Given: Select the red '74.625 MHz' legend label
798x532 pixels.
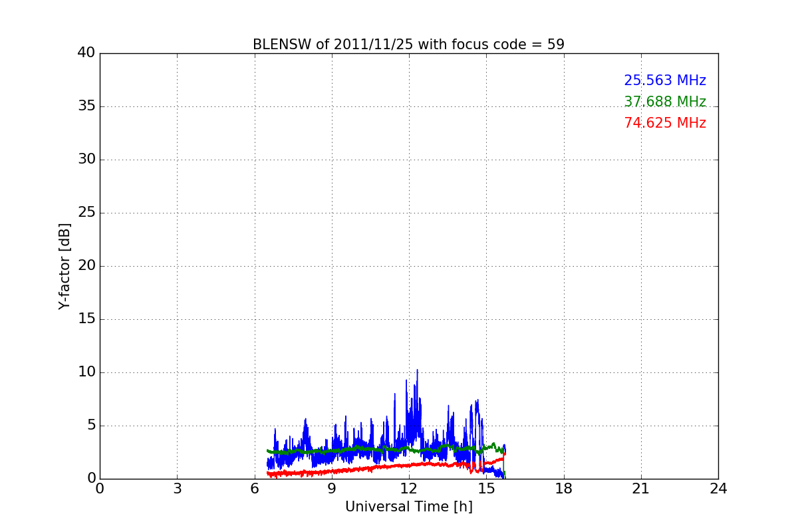Looking at the screenshot, I should point(665,123).
